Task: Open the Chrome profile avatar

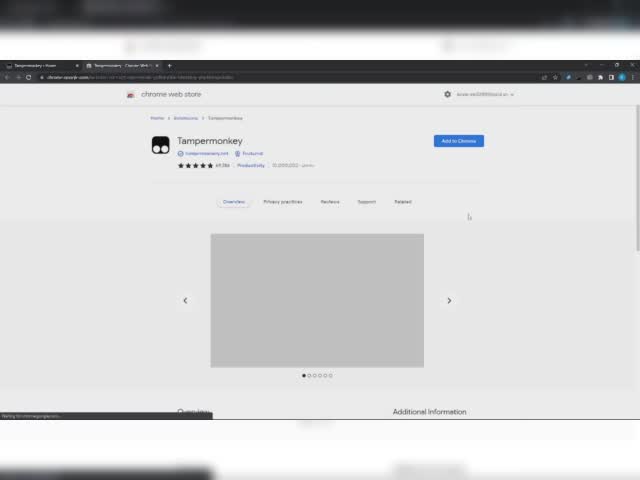Action: pos(622,77)
